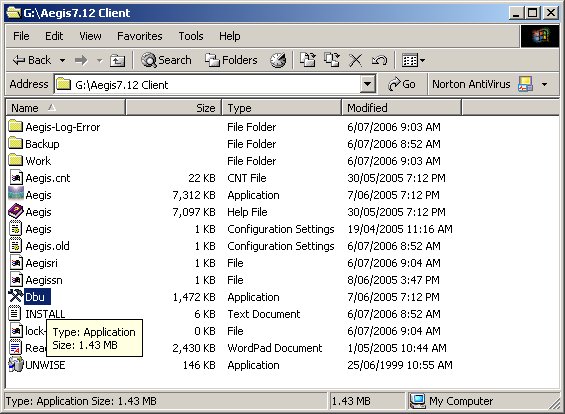Select the Aegis.old file name

(47, 246)
